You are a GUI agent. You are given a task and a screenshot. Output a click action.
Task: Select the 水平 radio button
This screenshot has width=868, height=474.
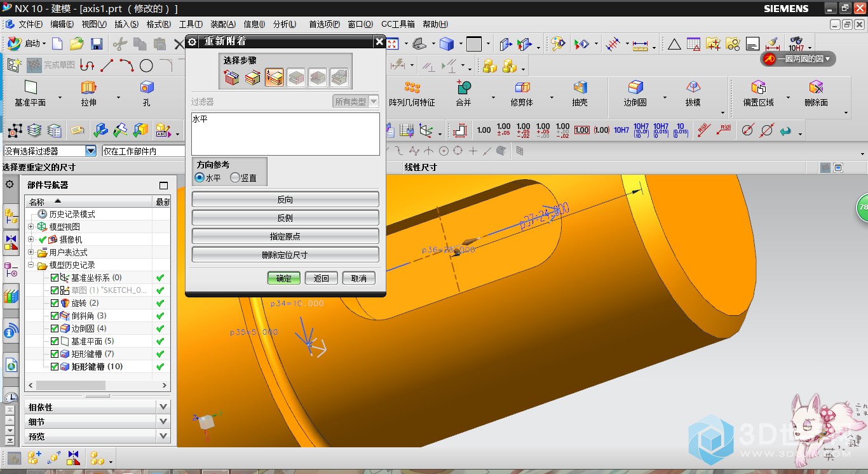[200, 178]
